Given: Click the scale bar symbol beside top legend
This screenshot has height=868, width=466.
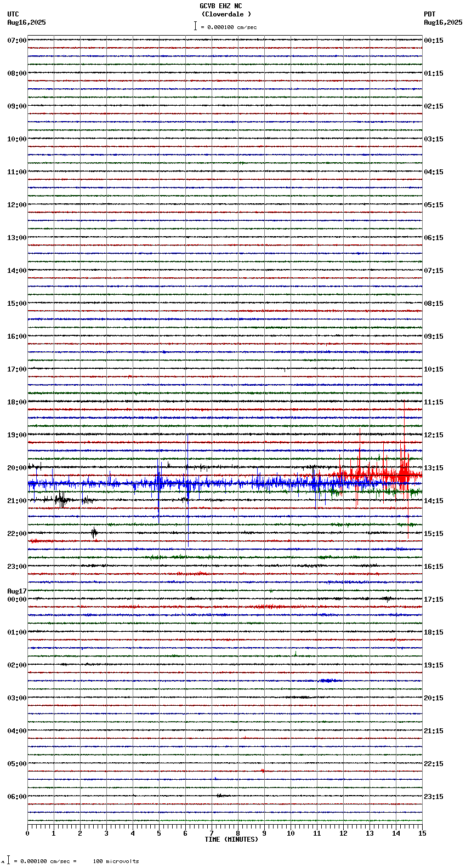Looking at the screenshot, I should pos(195,26).
